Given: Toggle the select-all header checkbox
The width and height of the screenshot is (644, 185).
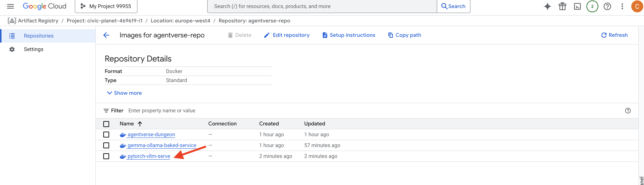Looking at the screenshot, I should 106,124.
